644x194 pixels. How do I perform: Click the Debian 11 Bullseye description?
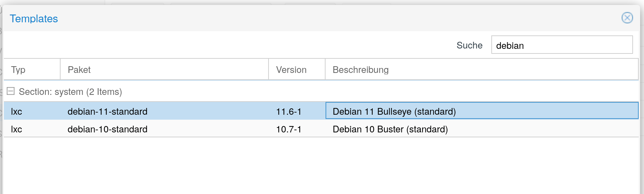394,112
